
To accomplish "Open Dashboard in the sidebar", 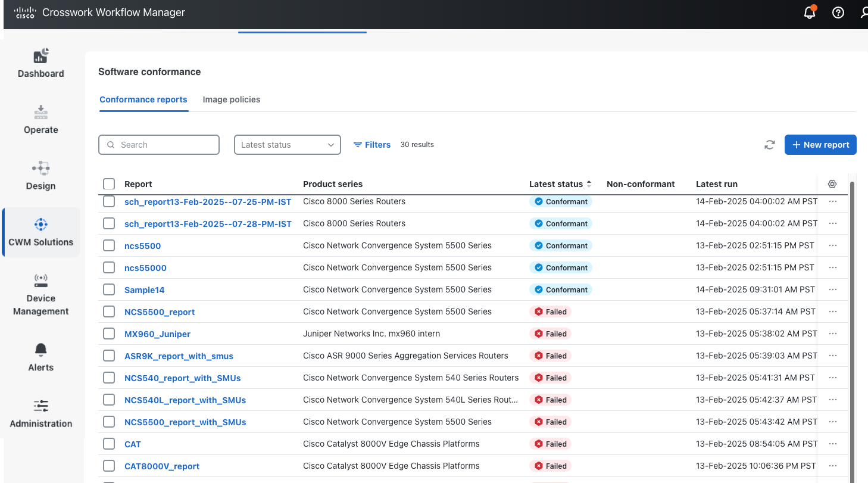I will coord(40,64).
